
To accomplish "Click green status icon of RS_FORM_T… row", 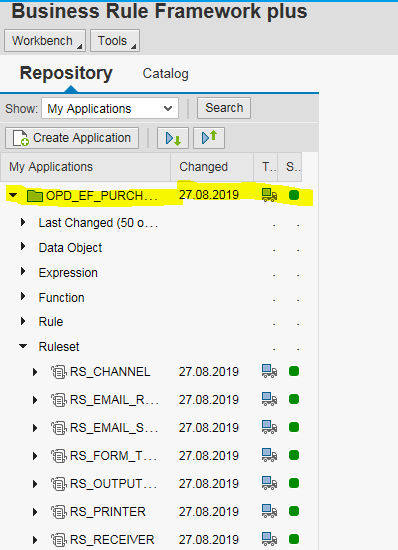I will click(x=294, y=455).
